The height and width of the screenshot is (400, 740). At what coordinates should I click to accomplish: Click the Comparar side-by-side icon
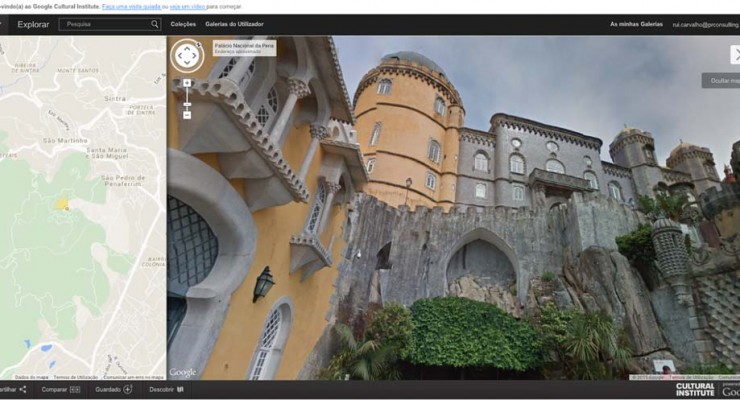(x=75, y=390)
